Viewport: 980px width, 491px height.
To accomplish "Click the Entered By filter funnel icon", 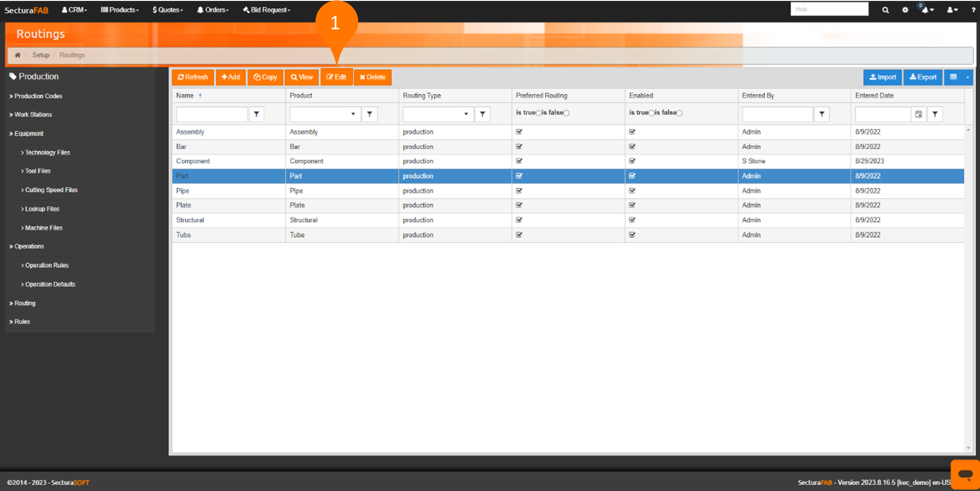I will pyautogui.click(x=821, y=114).
